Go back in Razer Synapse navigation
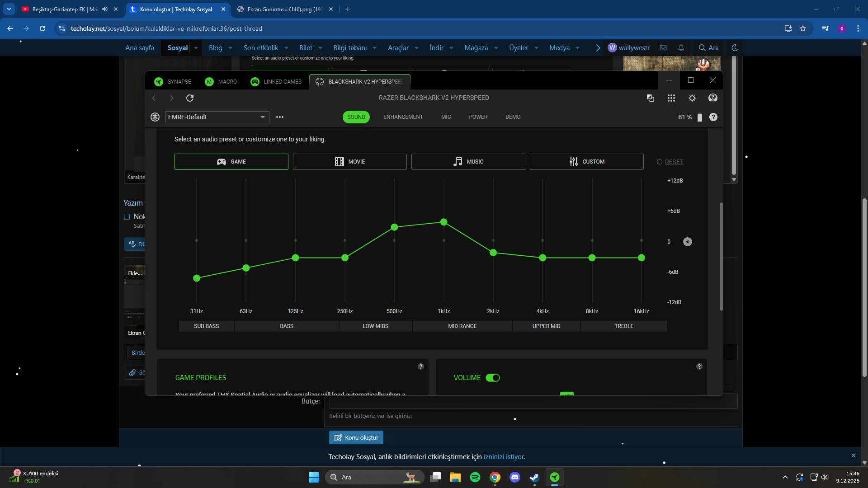The image size is (868, 488). [x=154, y=98]
